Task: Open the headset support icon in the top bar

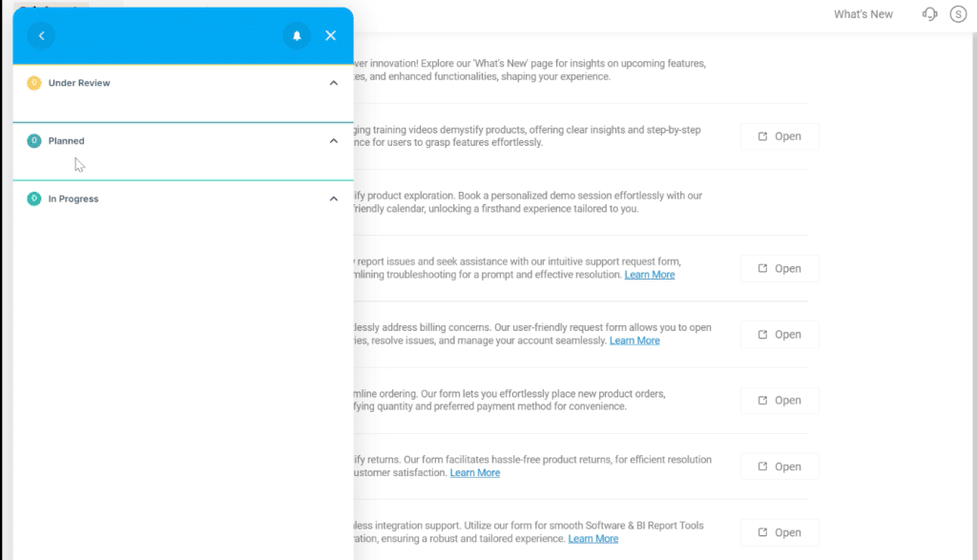Action: pos(929,14)
